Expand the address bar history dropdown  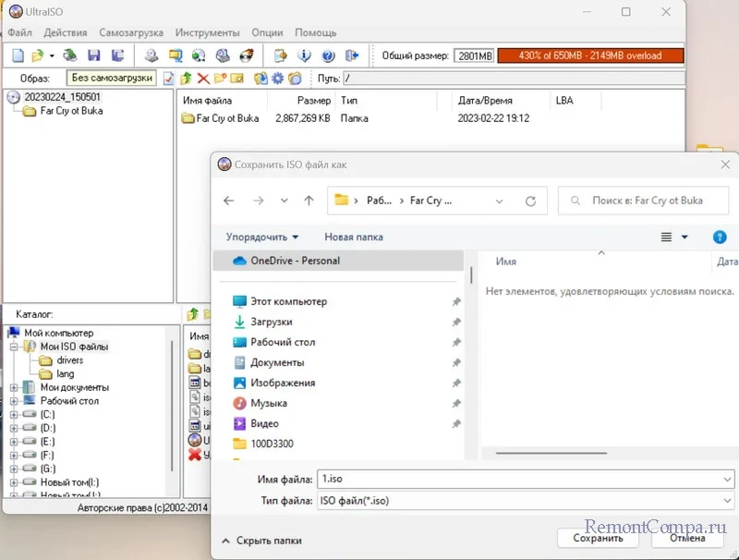[x=499, y=201]
